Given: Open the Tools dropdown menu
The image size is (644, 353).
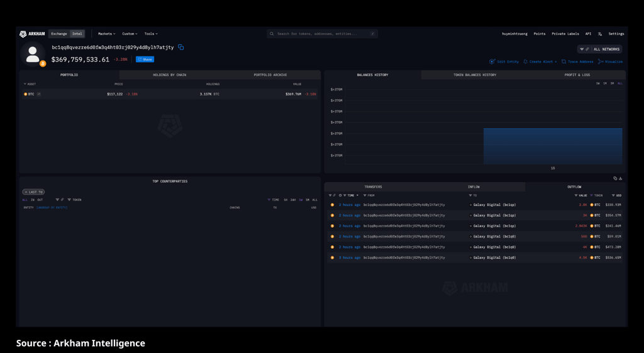Looking at the screenshot, I should tap(151, 34).
